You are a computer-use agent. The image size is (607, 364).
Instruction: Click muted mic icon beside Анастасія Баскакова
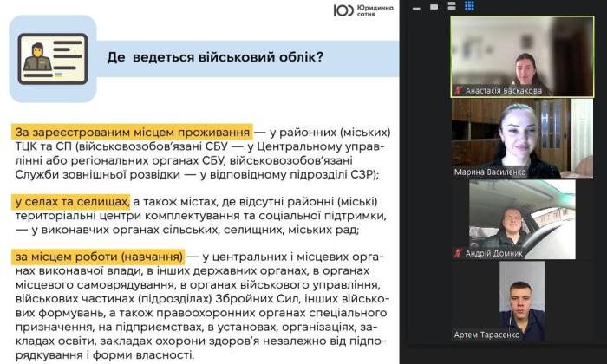point(458,89)
